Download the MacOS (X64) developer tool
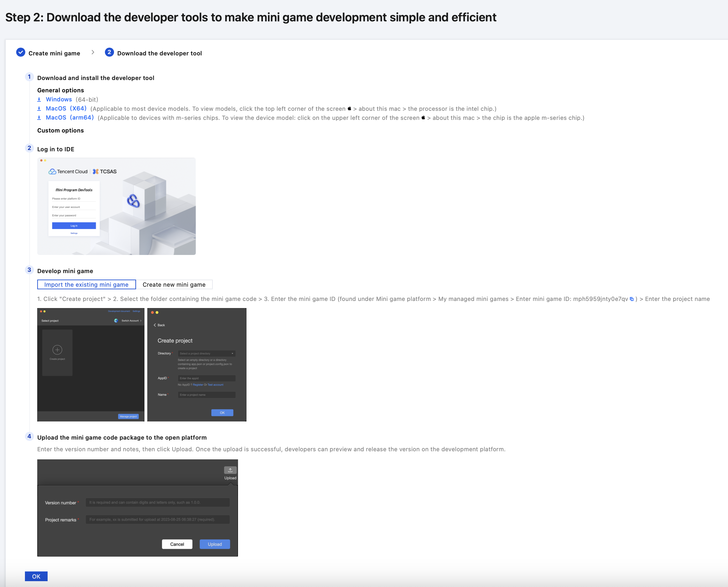This screenshot has height=587, width=728. (66, 109)
